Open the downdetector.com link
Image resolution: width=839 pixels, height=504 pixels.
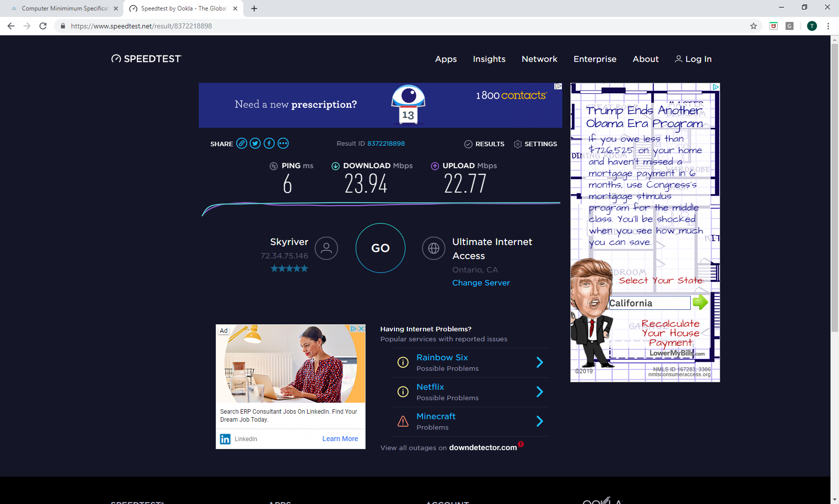point(483,448)
